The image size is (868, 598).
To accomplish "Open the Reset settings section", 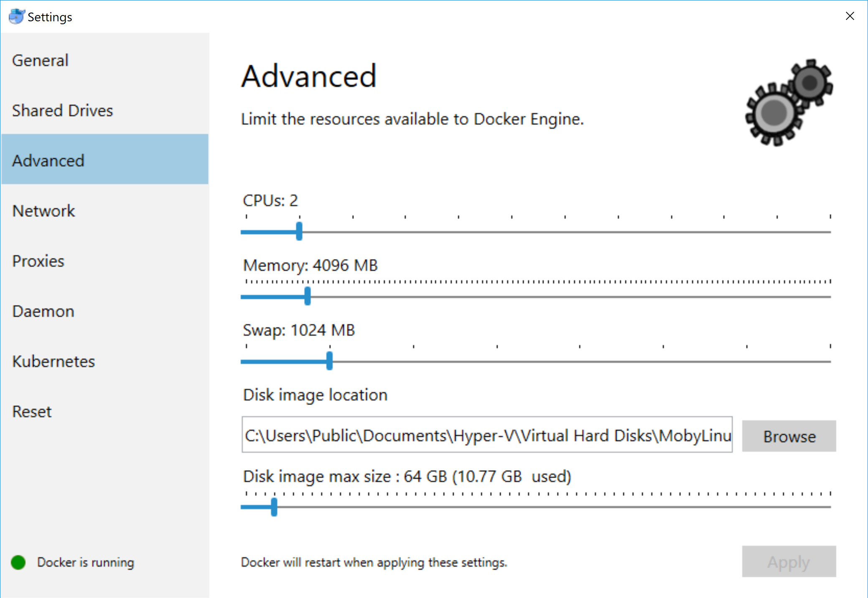I will 32,411.
